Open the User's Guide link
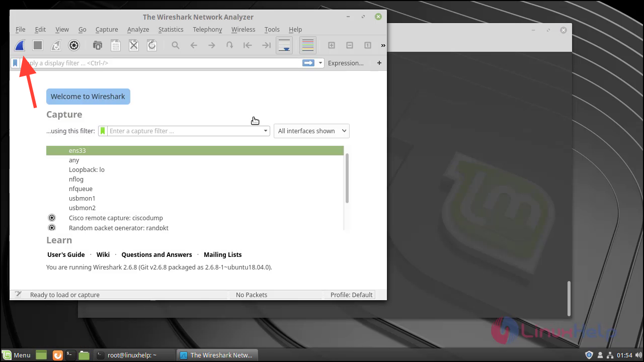 pyautogui.click(x=66, y=254)
